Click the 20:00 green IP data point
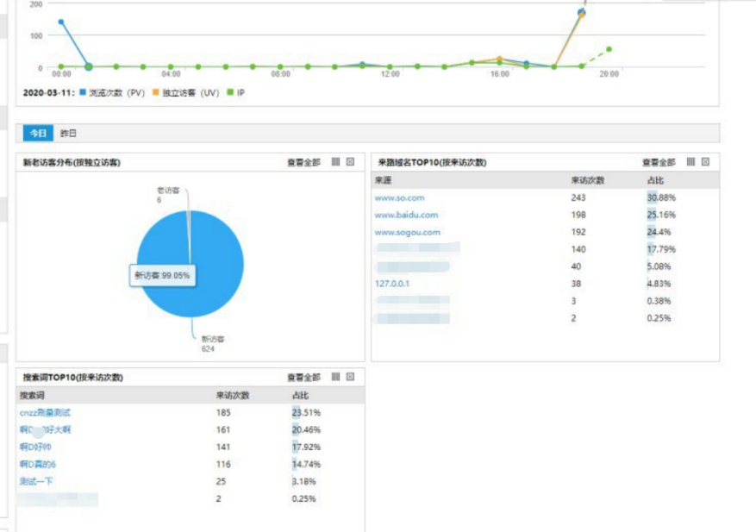The height and width of the screenshot is (532, 756). [x=609, y=49]
